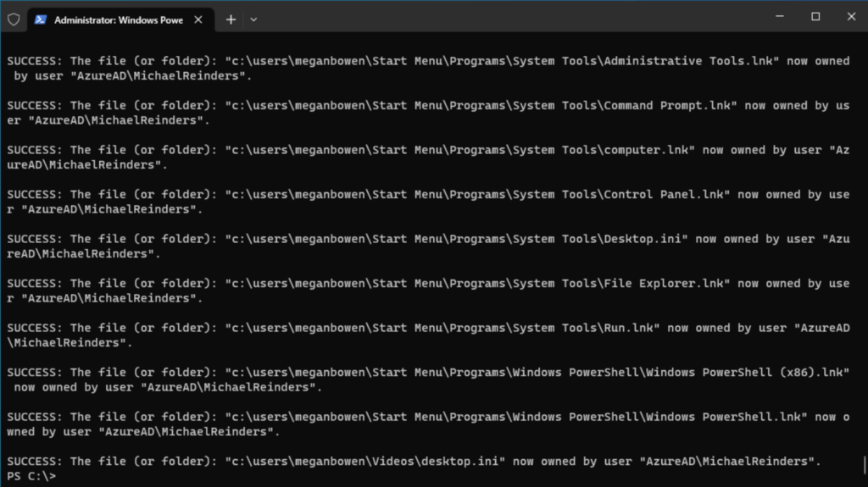Image resolution: width=868 pixels, height=487 pixels.
Task: Click the Administrative Tools.lnk output line
Action: click(x=428, y=68)
